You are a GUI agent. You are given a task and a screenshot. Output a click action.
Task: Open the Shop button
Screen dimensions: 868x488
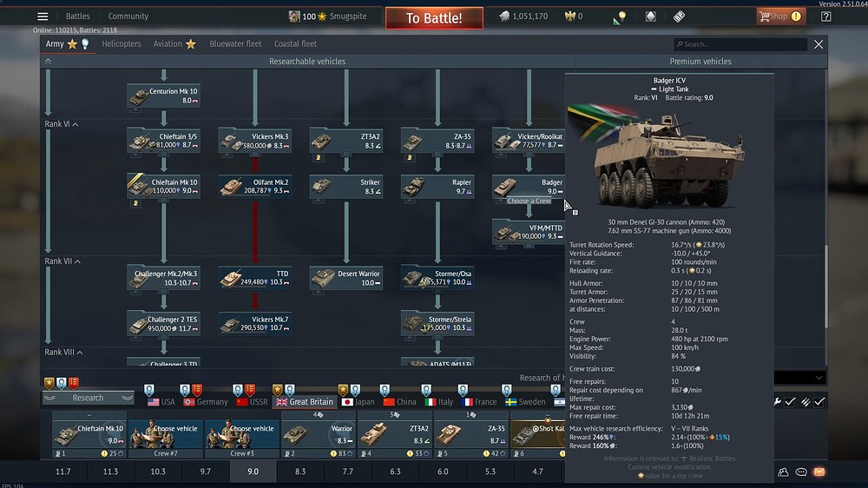coord(779,16)
